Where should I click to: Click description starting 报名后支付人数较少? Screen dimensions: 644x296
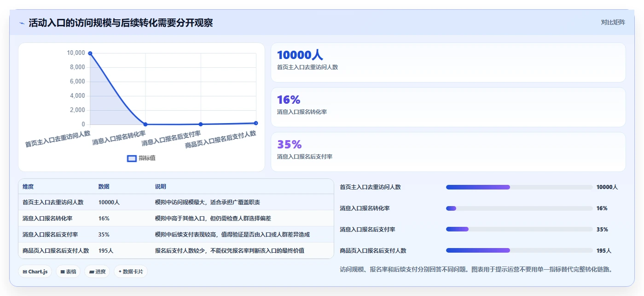[230, 251]
